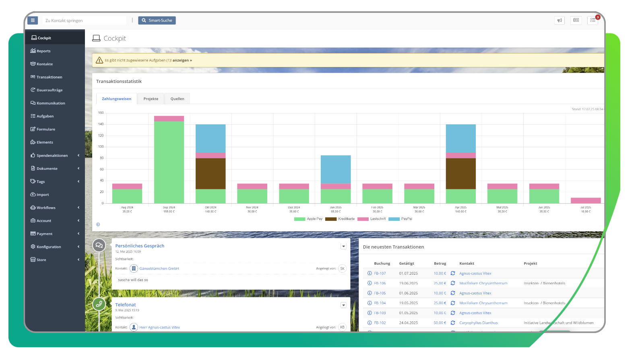This screenshot has width=644, height=362.
Task: Click the recurring payment icon next to 25,00 € on FB-106
Action: 452,283
